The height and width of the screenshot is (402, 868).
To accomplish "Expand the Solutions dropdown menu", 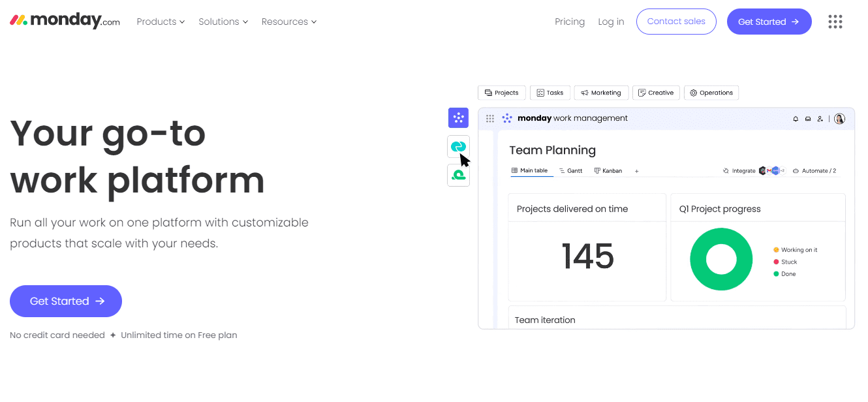I will point(223,22).
